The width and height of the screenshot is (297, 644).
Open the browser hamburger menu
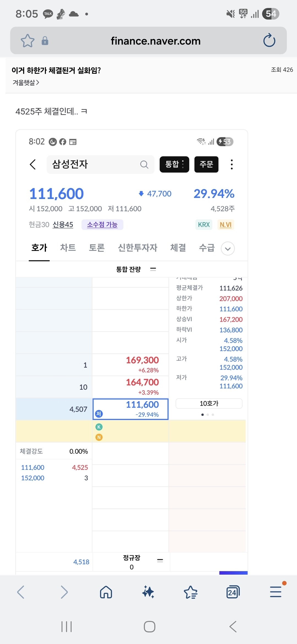coord(276,592)
